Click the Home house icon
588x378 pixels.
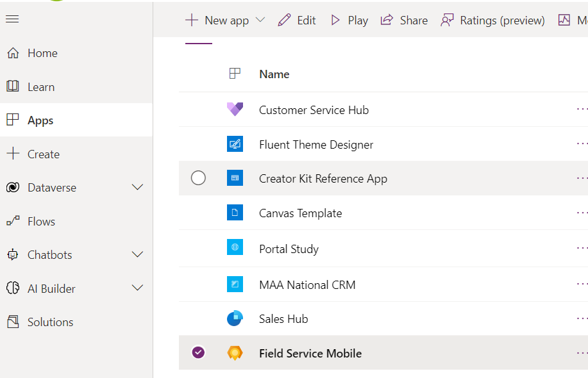[x=13, y=53]
